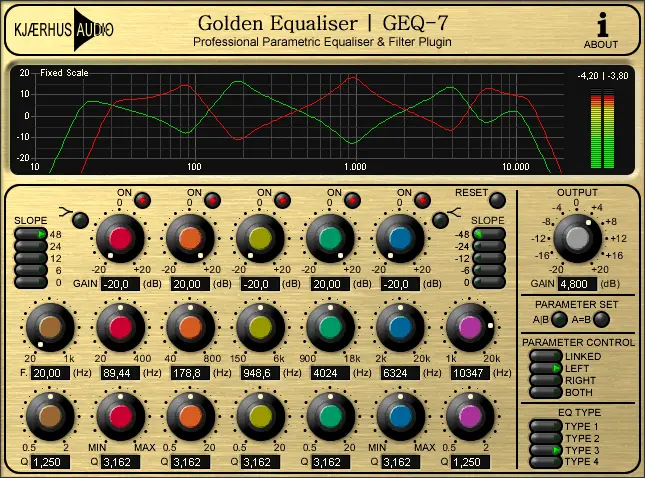Toggle the low-cut filter button beside left Slope
This screenshot has height=478, width=645.
[79, 220]
